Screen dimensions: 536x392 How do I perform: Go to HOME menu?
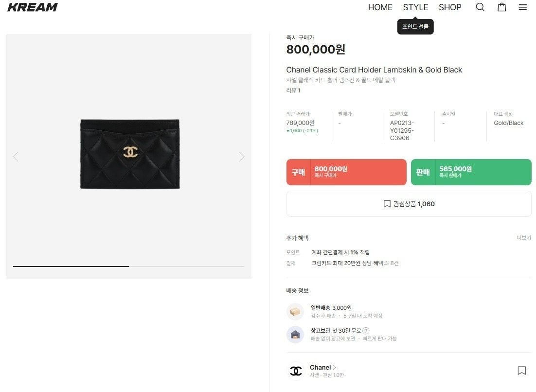[380, 7]
